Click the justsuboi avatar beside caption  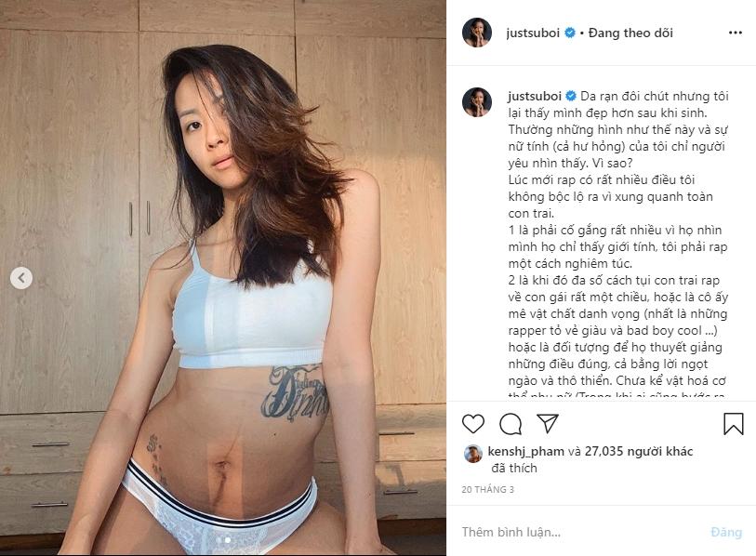(x=477, y=102)
